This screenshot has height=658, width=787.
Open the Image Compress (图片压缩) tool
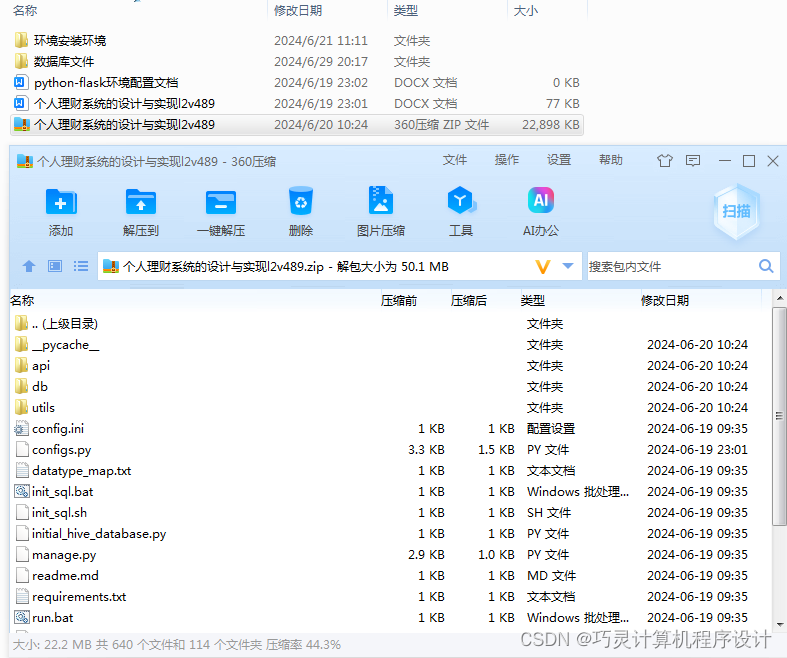tap(380, 203)
